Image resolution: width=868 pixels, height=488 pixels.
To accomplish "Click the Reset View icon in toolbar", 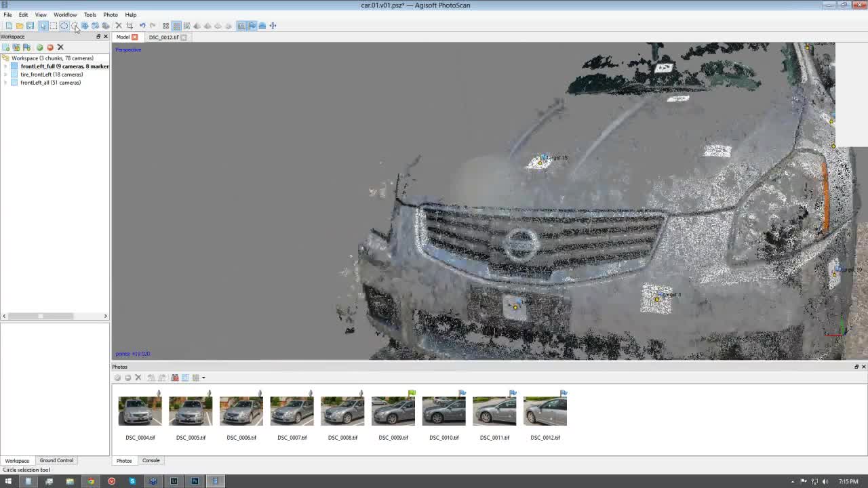I will click(x=273, y=26).
